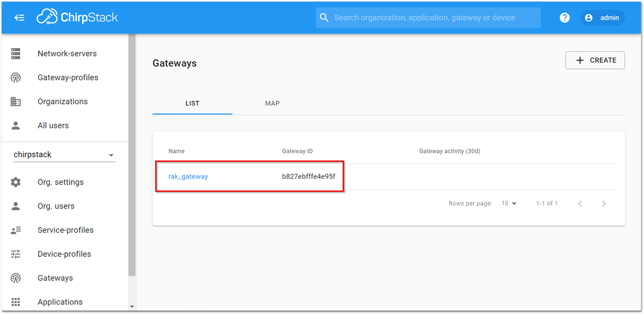Image resolution: width=644 pixels, height=314 pixels.
Task: Click the search magnifier icon
Action: point(324,18)
